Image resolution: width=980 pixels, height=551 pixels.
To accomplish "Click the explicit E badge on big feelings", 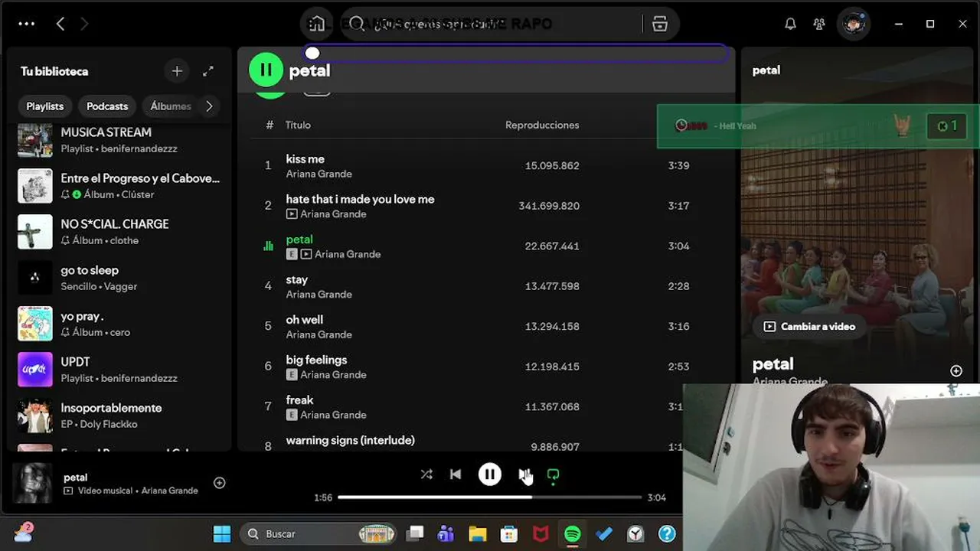I will [x=292, y=374].
